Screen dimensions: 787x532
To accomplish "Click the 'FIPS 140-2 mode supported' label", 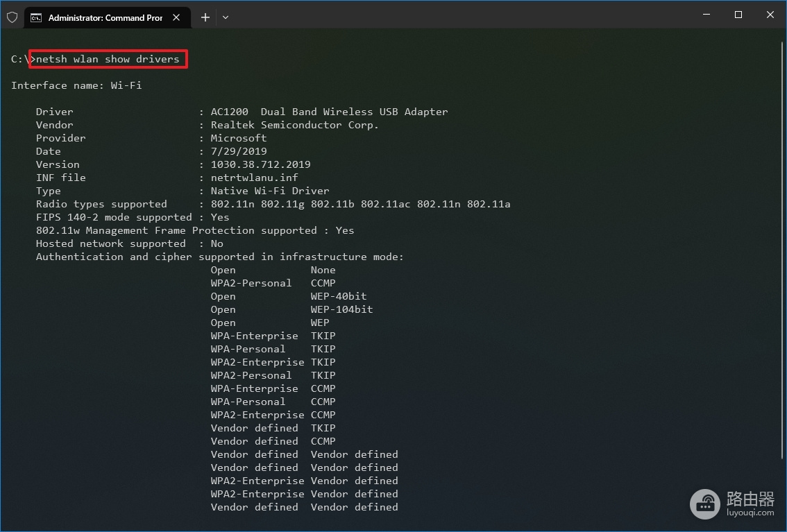I will click(x=114, y=217).
